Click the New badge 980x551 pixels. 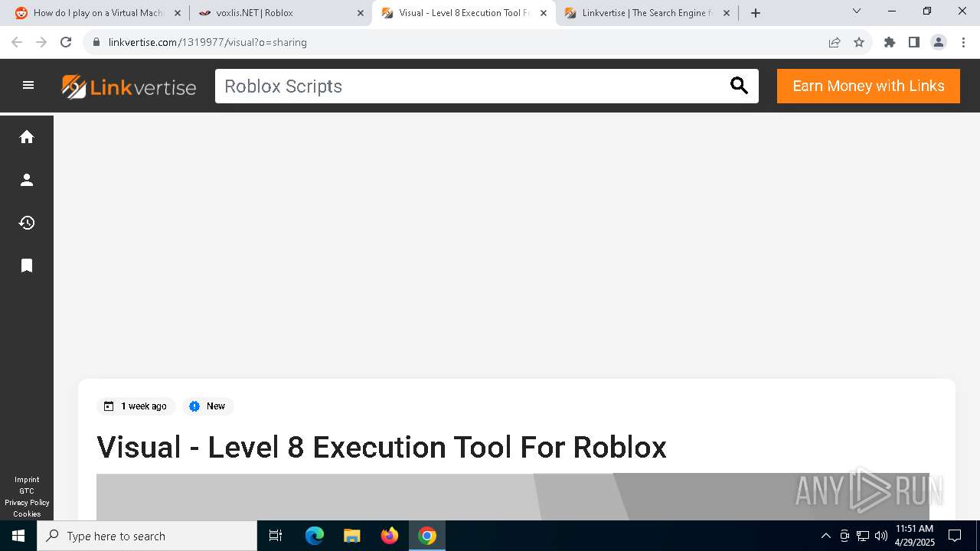coord(207,406)
